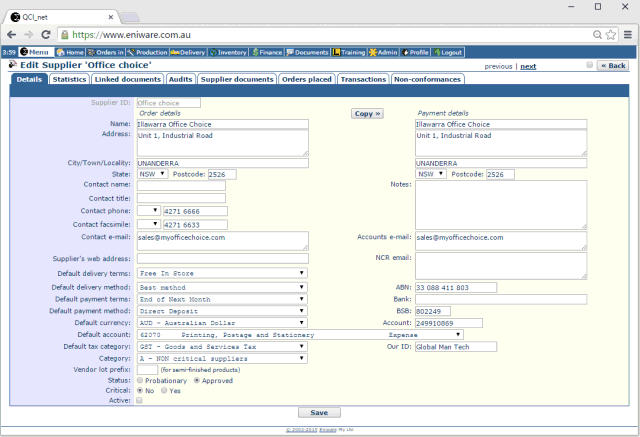Reload the page with refresh icon
The height and width of the screenshot is (437, 640).
tap(46, 35)
